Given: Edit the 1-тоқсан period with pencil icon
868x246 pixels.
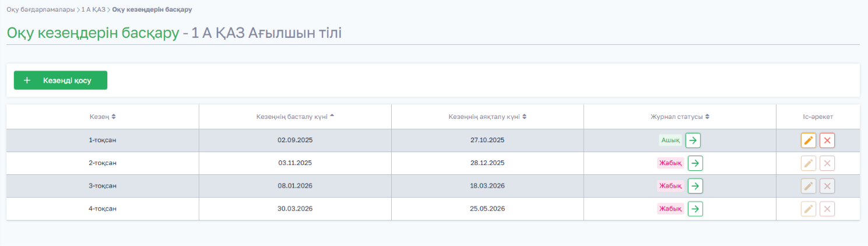Looking at the screenshot, I should coord(809,140).
